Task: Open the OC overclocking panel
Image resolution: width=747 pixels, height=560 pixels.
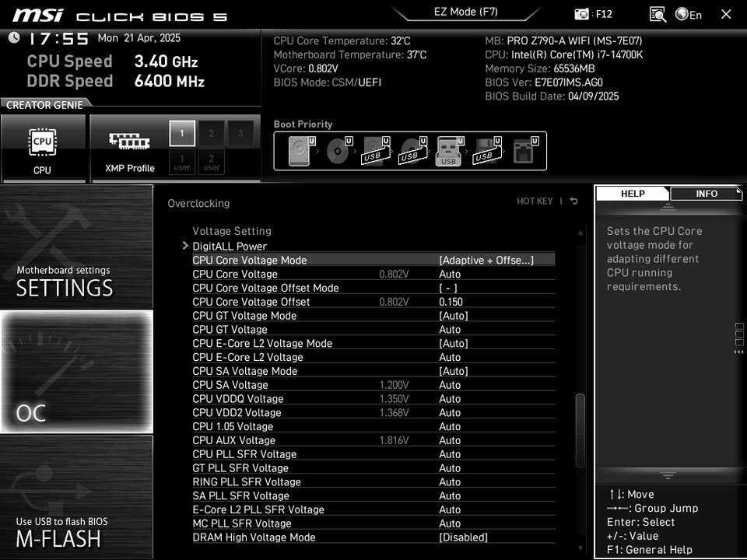Action: pyautogui.click(x=77, y=372)
